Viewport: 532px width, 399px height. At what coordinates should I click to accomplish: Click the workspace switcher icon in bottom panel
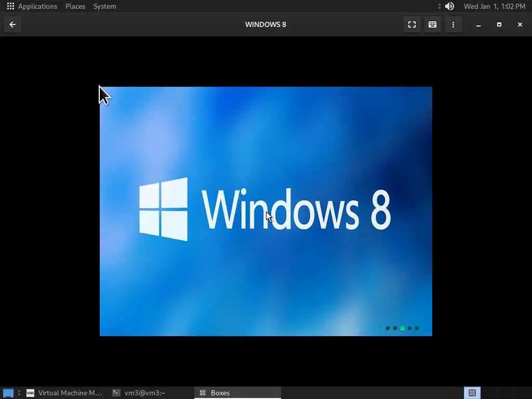[472, 393]
